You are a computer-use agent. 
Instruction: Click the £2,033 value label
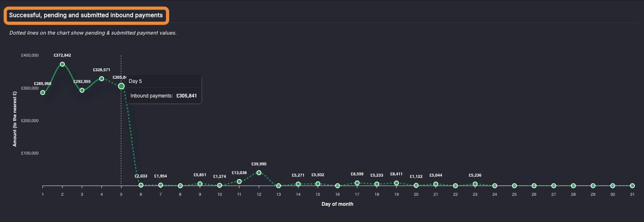141,176
